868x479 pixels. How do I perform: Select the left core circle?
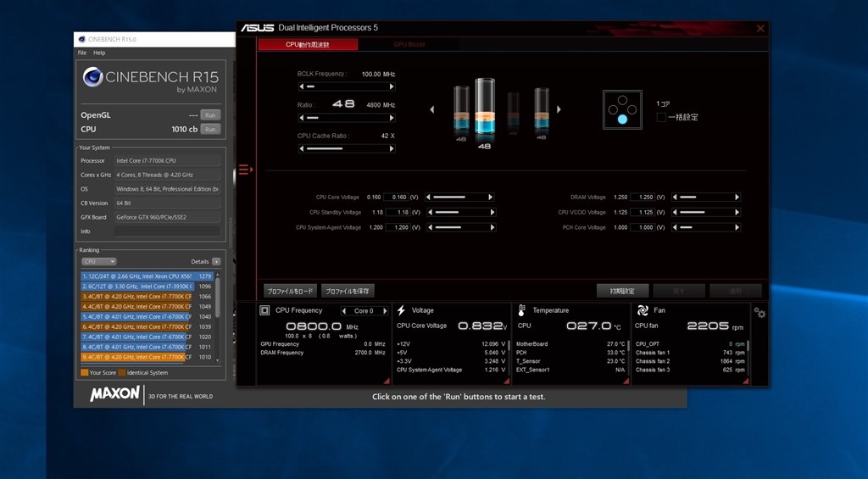613,109
